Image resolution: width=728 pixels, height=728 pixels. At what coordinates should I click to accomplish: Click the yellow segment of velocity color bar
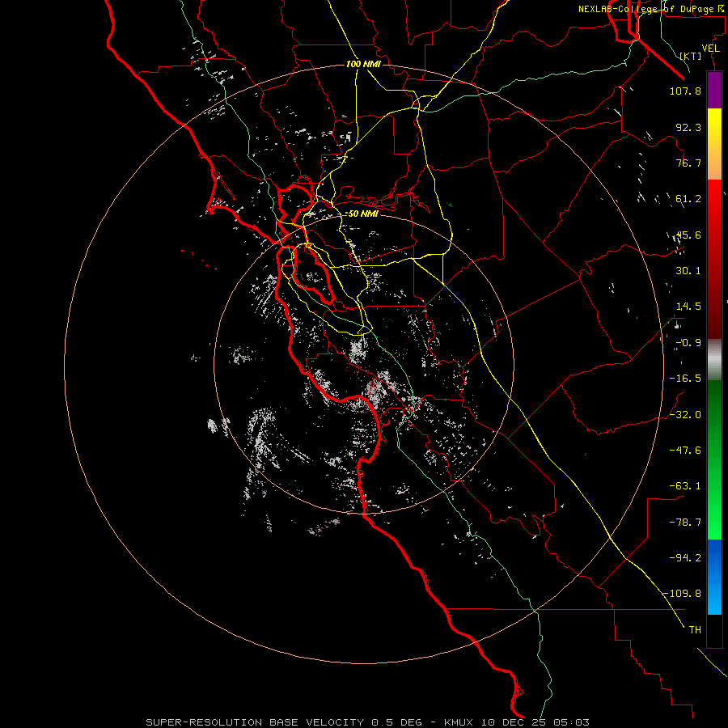point(714,144)
